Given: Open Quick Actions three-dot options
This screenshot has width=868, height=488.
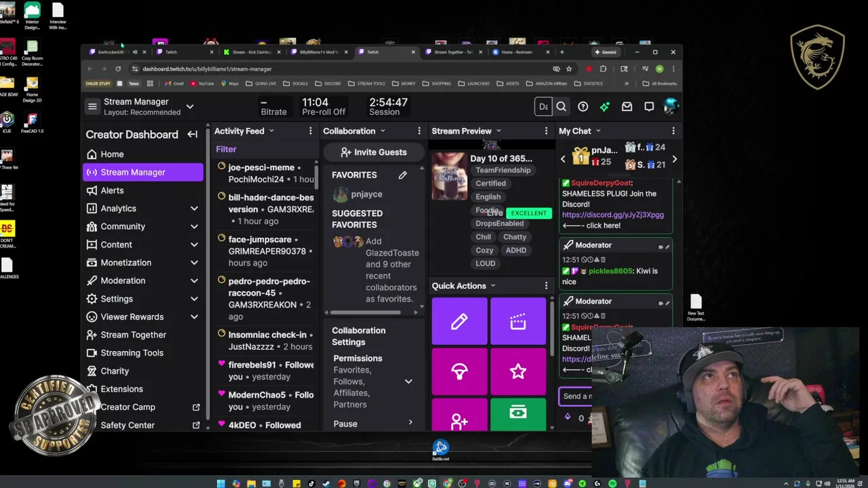Looking at the screenshot, I should point(546,286).
